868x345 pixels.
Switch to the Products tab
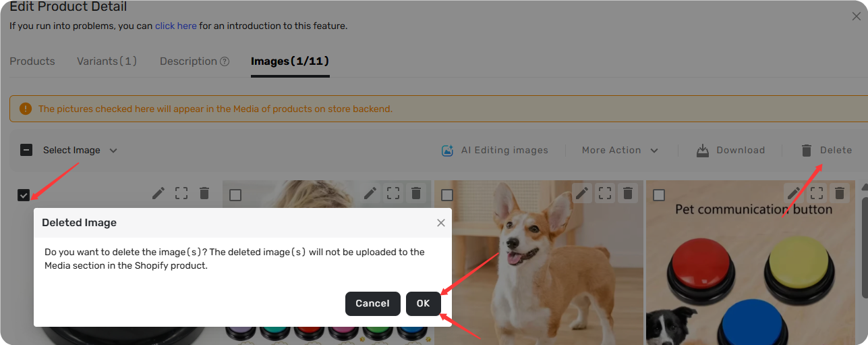[32, 61]
